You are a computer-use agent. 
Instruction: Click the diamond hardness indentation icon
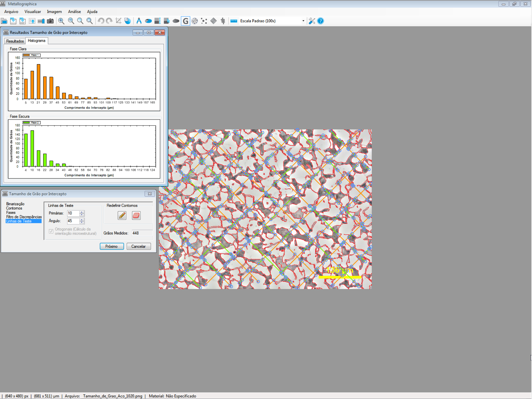click(214, 21)
